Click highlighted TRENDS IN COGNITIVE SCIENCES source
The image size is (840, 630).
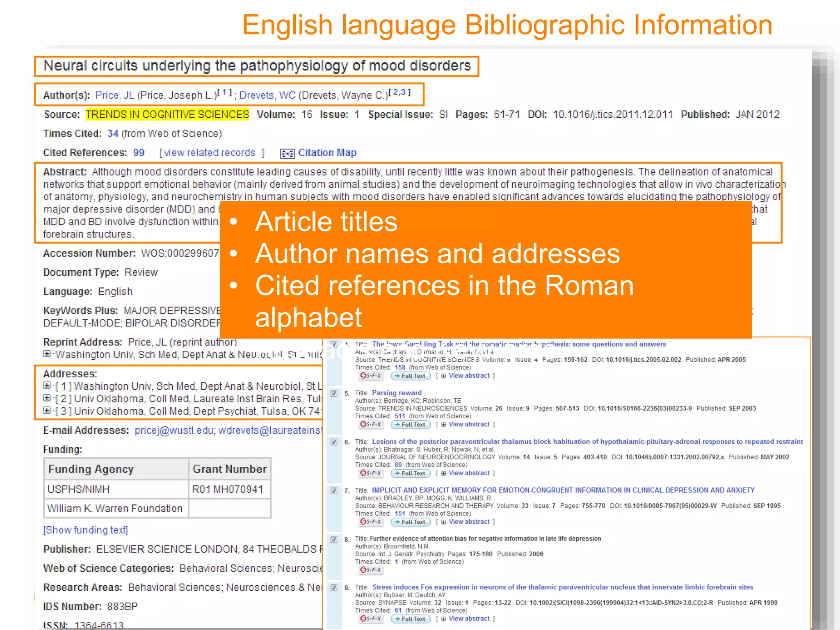click(167, 114)
